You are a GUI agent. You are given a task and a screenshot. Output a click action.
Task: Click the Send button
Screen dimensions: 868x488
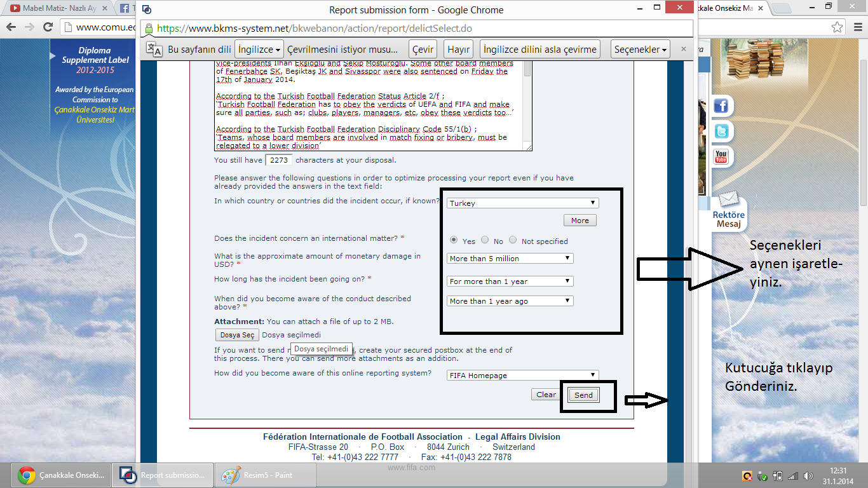coord(583,395)
